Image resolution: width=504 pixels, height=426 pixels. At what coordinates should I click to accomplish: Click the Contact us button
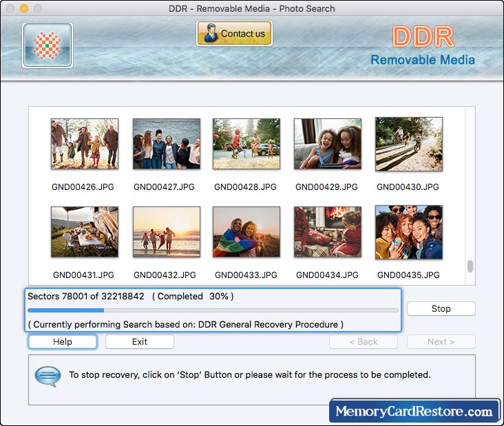[234, 34]
